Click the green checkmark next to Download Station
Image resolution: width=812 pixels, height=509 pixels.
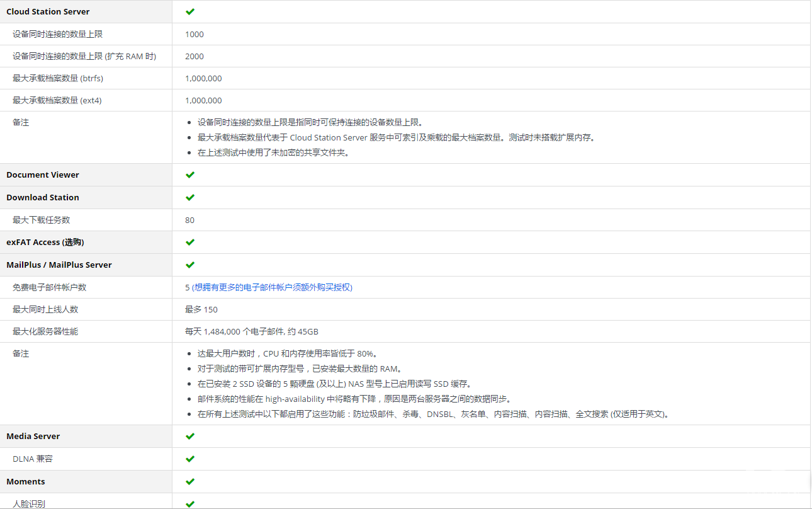coord(190,197)
